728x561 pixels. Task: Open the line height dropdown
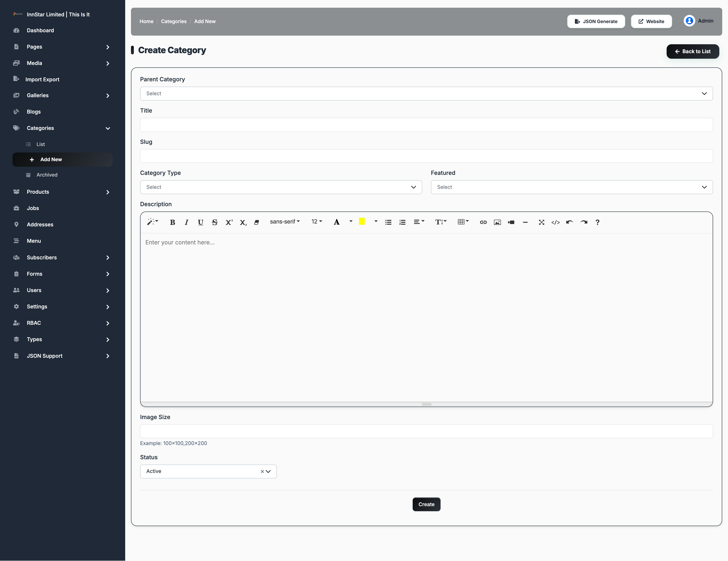[441, 222]
